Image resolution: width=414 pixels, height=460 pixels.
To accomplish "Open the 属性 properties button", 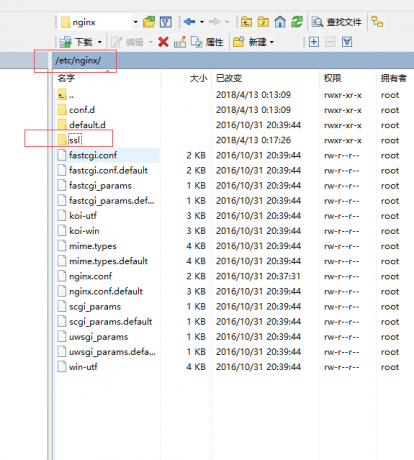I will (x=207, y=42).
